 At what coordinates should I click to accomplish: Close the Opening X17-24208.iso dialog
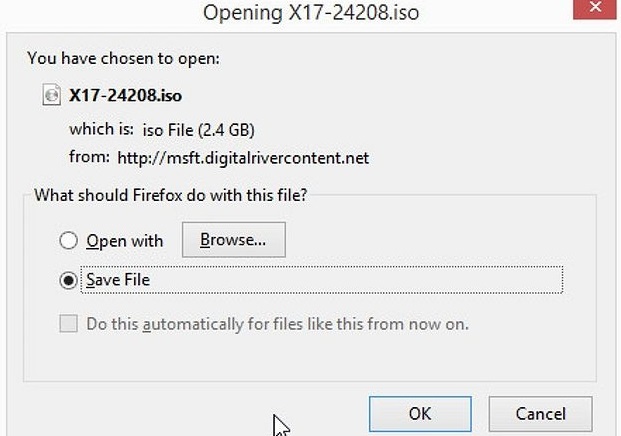[x=595, y=8]
